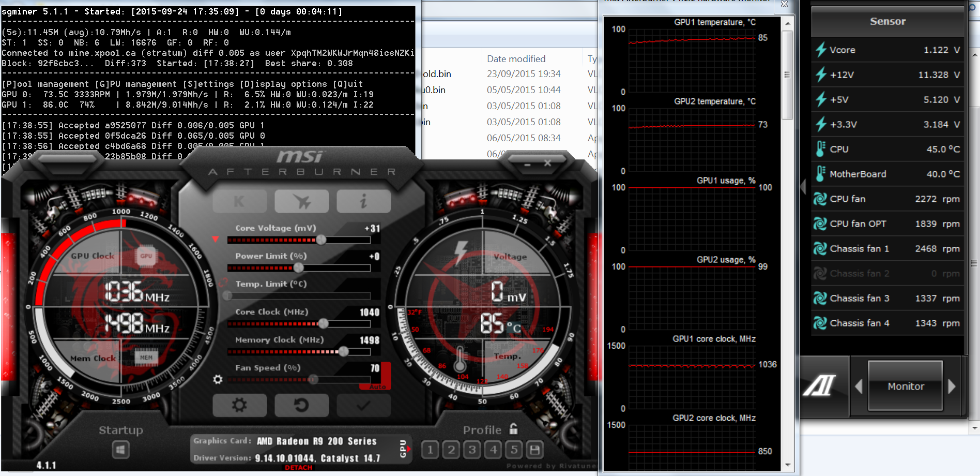Click the save profile floppy icon

pyautogui.click(x=535, y=450)
